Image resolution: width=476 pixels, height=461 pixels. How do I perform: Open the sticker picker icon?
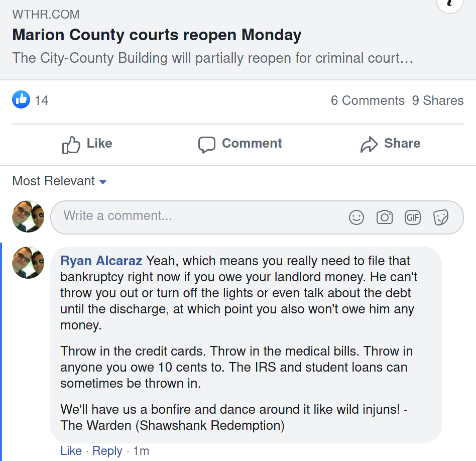(440, 217)
